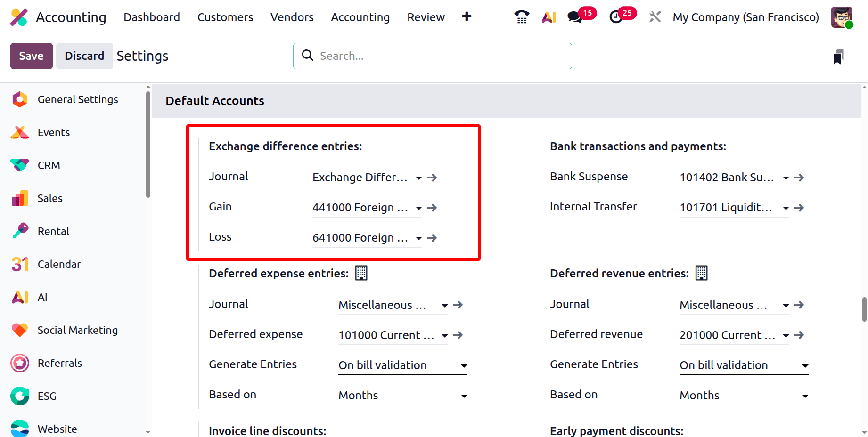This screenshot has width=868, height=437.
Task: Expand the Exchange Difference Journal dropdown
Action: click(x=418, y=178)
